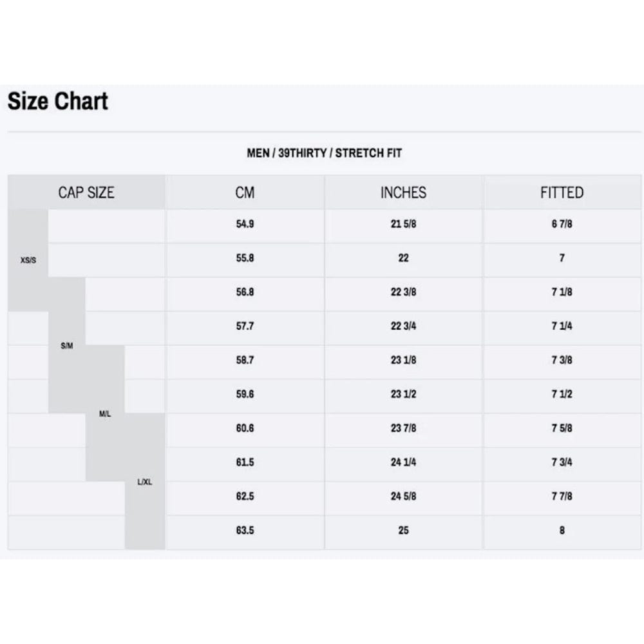This screenshot has width=644, height=644.
Task: Select the S/M cap size label
Action: (67, 346)
